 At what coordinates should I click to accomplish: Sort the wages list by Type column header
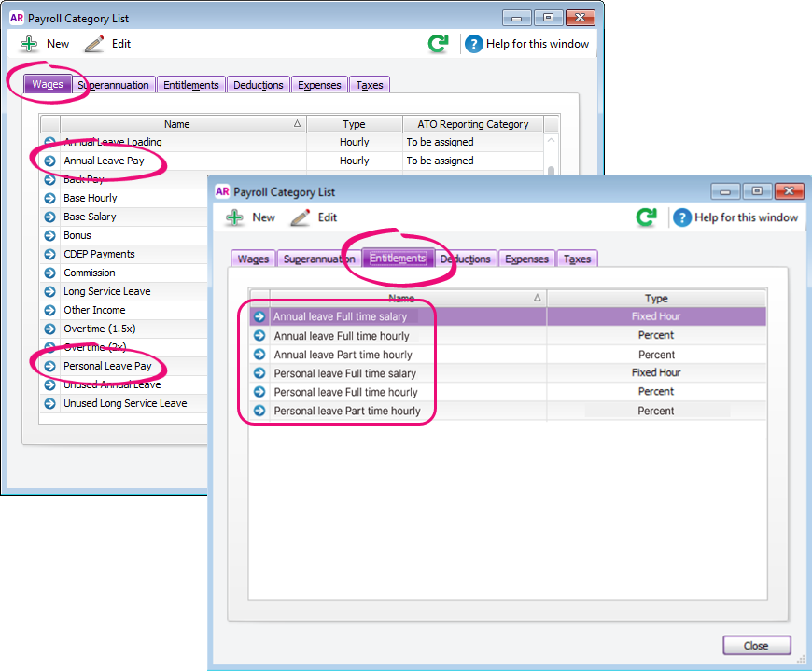click(x=354, y=124)
